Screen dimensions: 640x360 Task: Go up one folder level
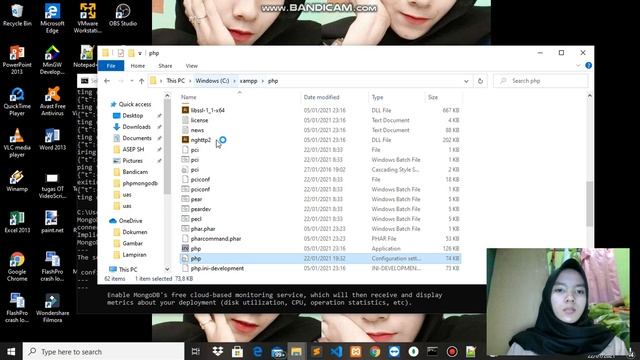[x=142, y=81]
